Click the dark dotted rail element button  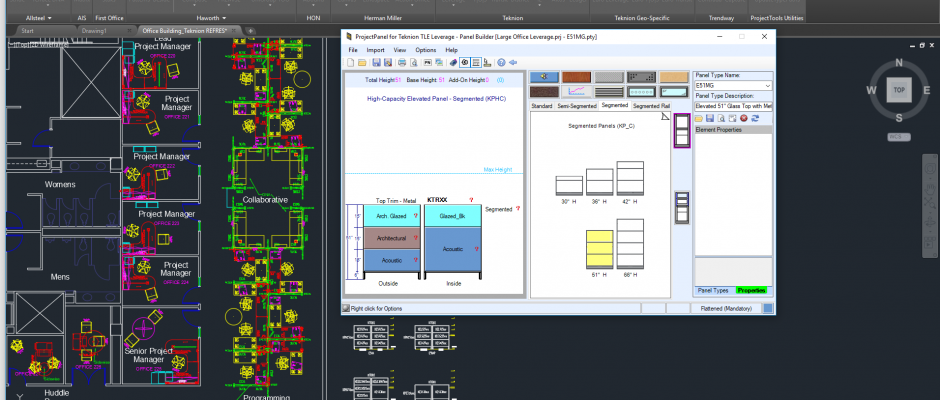pyautogui.click(x=641, y=77)
